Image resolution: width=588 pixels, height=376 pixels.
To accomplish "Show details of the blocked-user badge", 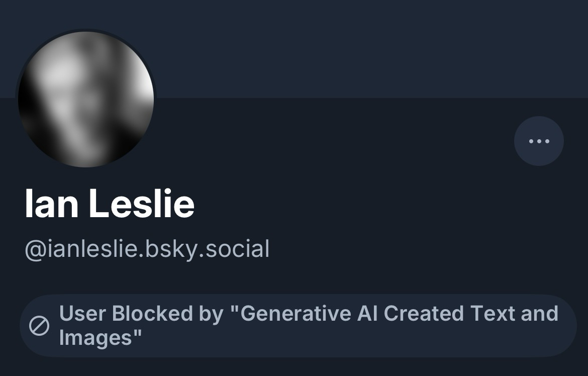I will coord(298,326).
